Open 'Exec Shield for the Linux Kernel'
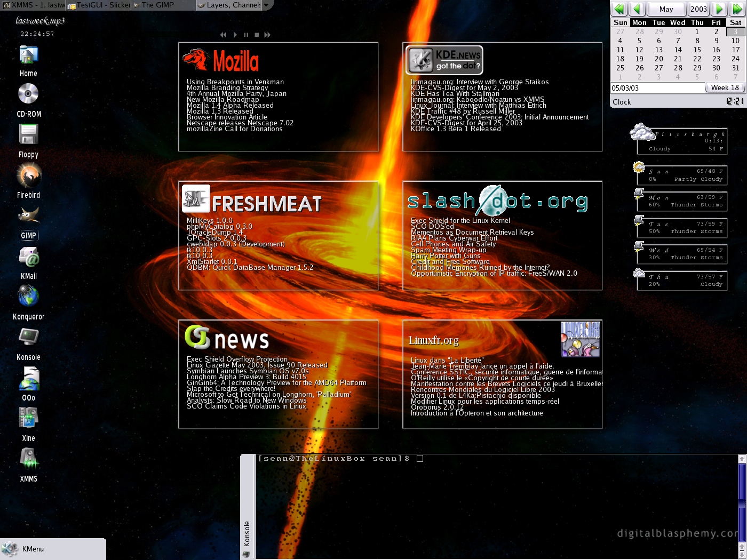The image size is (747, 560). click(x=460, y=221)
